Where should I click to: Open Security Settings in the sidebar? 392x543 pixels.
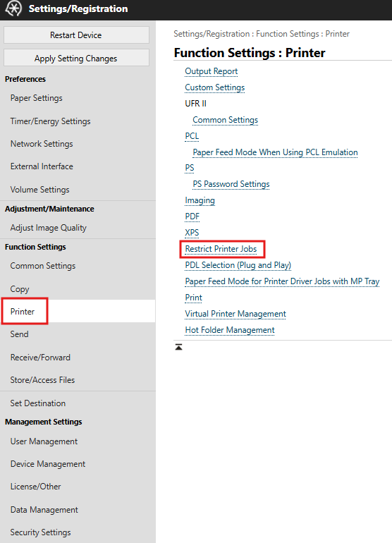click(x=40, y=532)
